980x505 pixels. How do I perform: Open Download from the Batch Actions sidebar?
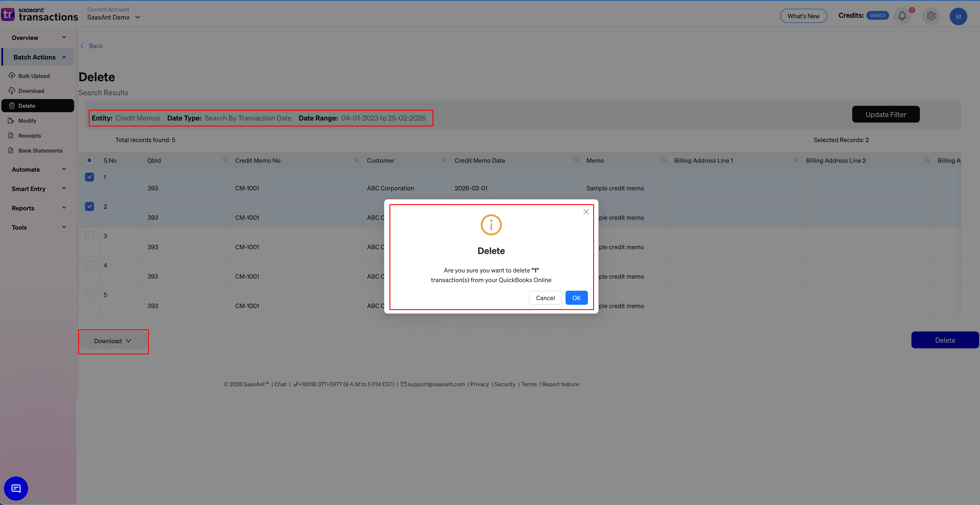coord(31,91)
